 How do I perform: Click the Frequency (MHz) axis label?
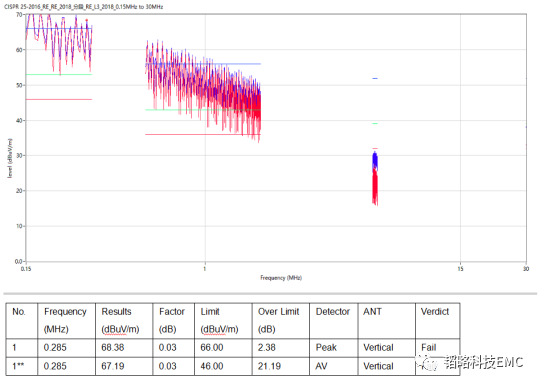pos(281,278)
